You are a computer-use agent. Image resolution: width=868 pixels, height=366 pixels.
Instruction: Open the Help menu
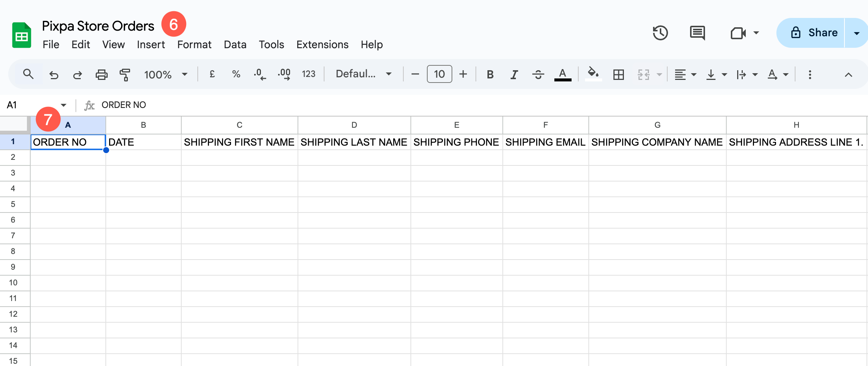pos(372,44)
